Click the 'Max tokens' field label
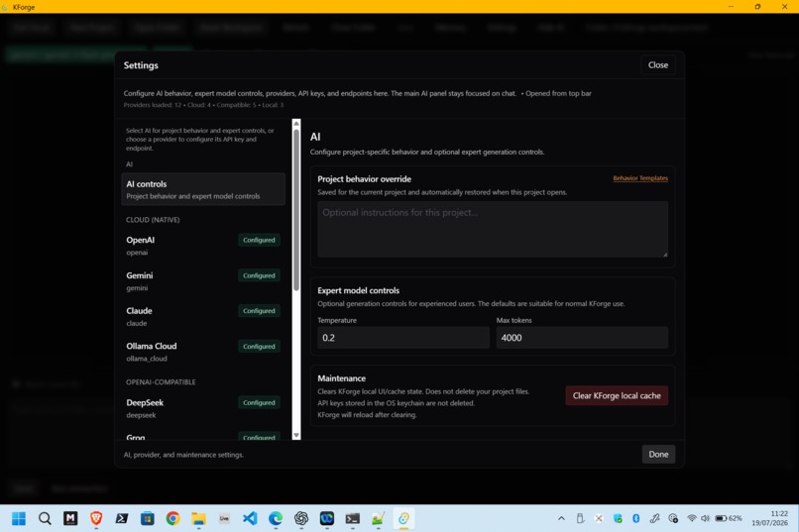The width and height of the screenshot is (799, 532). (x=514, y=320)
